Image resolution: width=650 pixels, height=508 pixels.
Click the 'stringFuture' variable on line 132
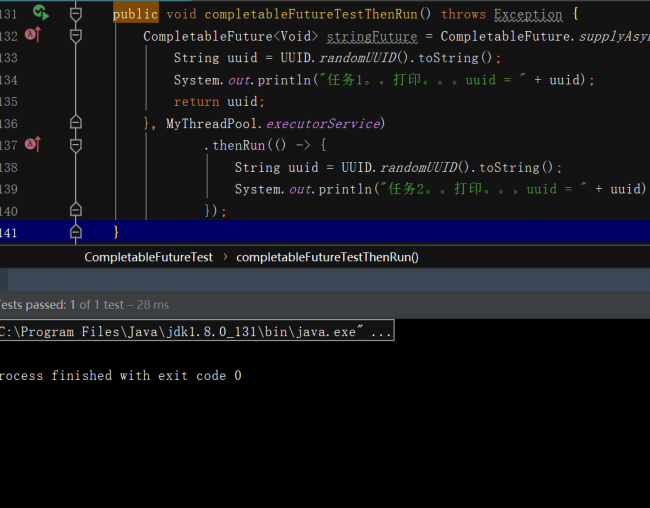click(372, 36)
